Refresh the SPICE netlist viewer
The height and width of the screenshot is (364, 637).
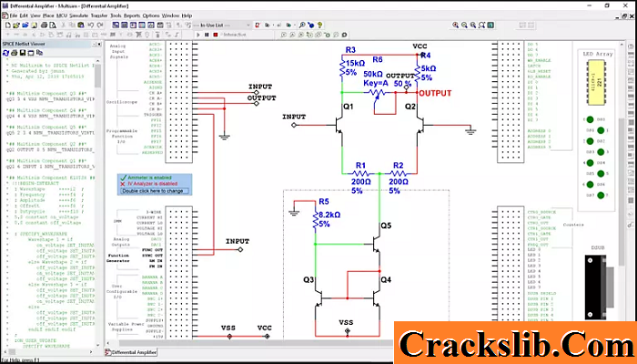[5, 53]
